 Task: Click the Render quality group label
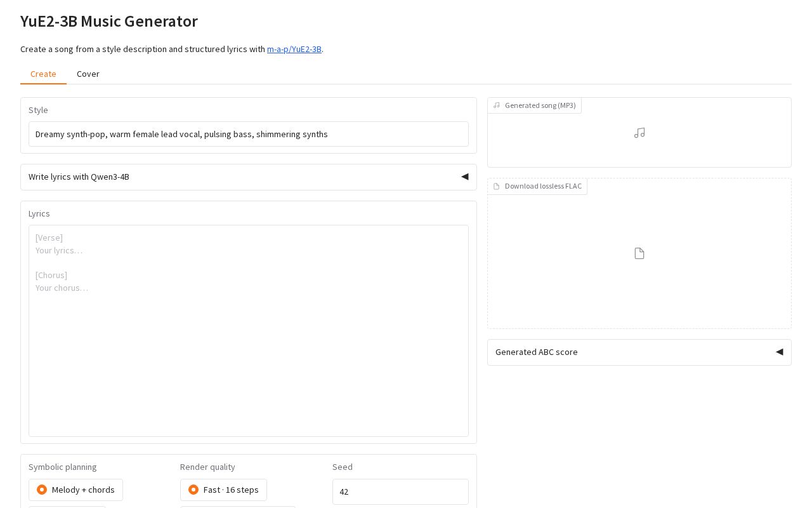(x=207, y=467)
